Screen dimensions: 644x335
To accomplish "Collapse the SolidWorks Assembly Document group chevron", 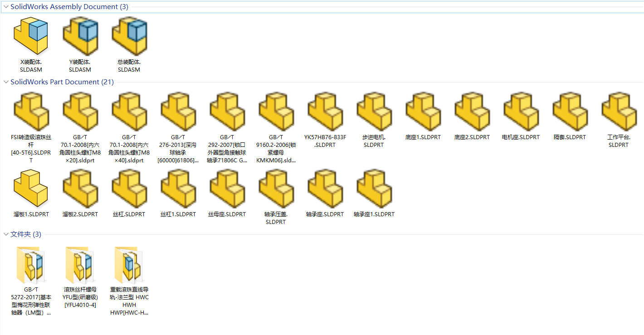I will tap(6, 7).
